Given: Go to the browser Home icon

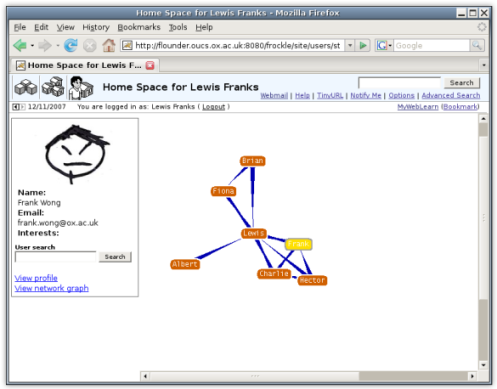Looking at the screenshot, I should (109, 45).
